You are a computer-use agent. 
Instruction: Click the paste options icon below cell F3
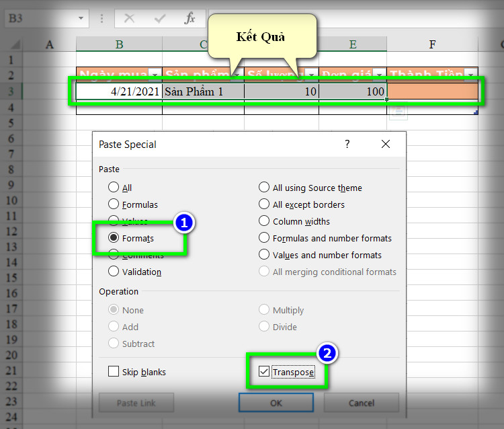click(398, 111)
